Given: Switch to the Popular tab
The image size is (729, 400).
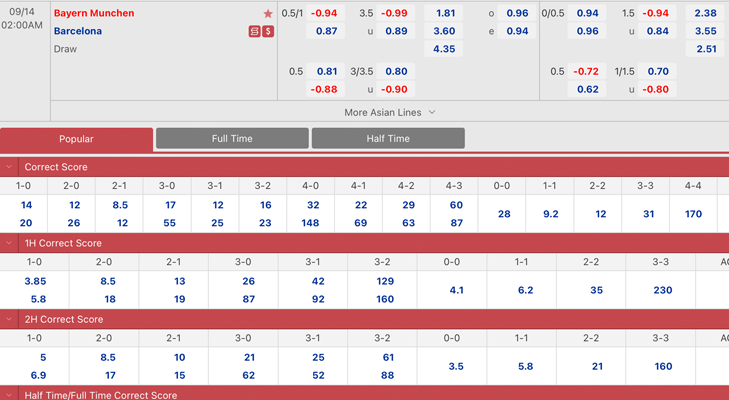Looking at the screenshot, I should coord(76,139).
